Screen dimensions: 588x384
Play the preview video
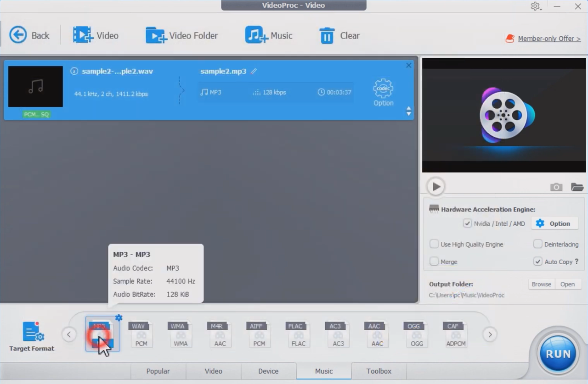(435, 186)
